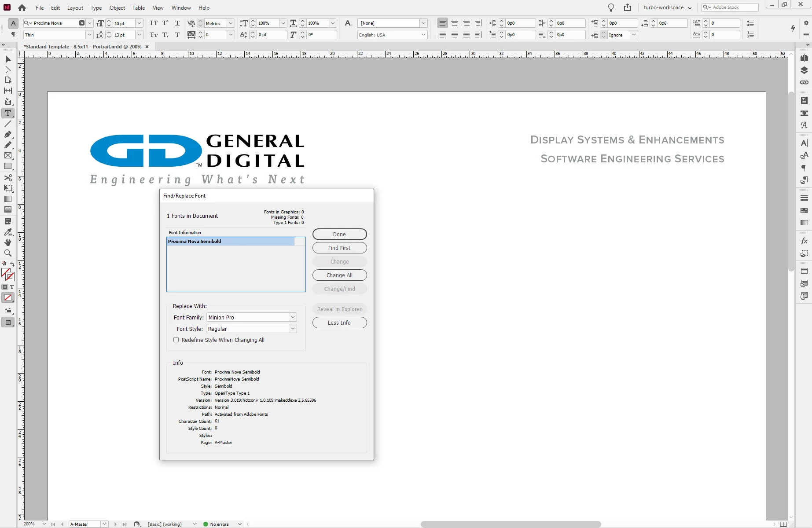Open the Object menu
Image resolution: width=812 pixels, height=528 pixels.
pyautogui.click(x=117, y=7)
